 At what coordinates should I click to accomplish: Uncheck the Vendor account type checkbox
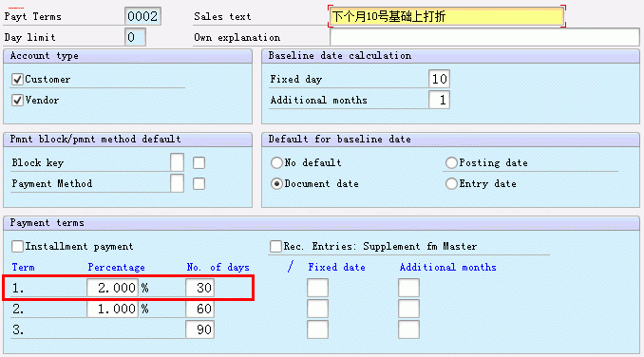coord(17,100)
